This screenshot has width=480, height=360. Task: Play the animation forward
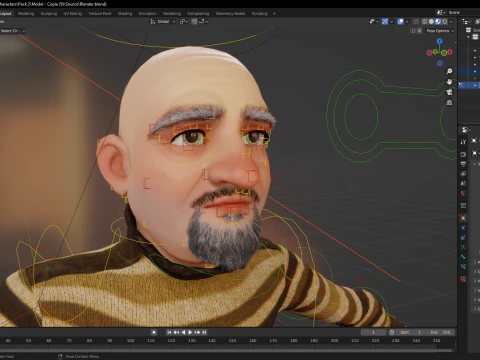click(190, 332)
